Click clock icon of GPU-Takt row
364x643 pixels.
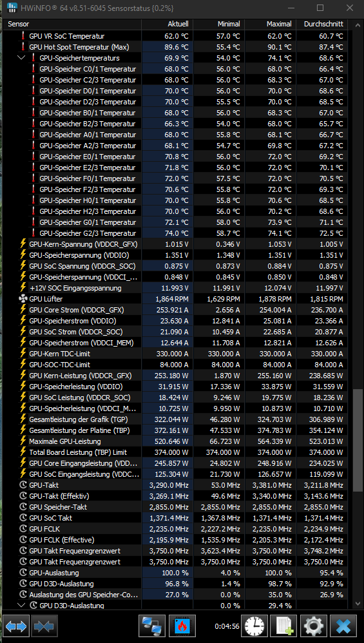[23, 485]
